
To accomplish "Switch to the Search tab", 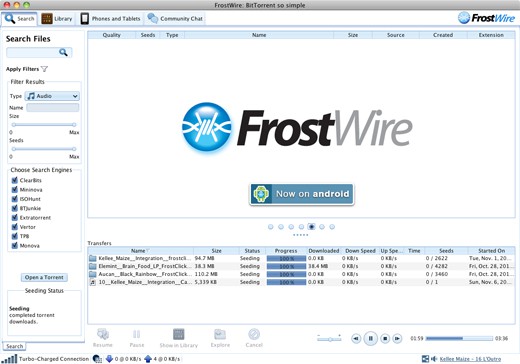I will (20, 19).
